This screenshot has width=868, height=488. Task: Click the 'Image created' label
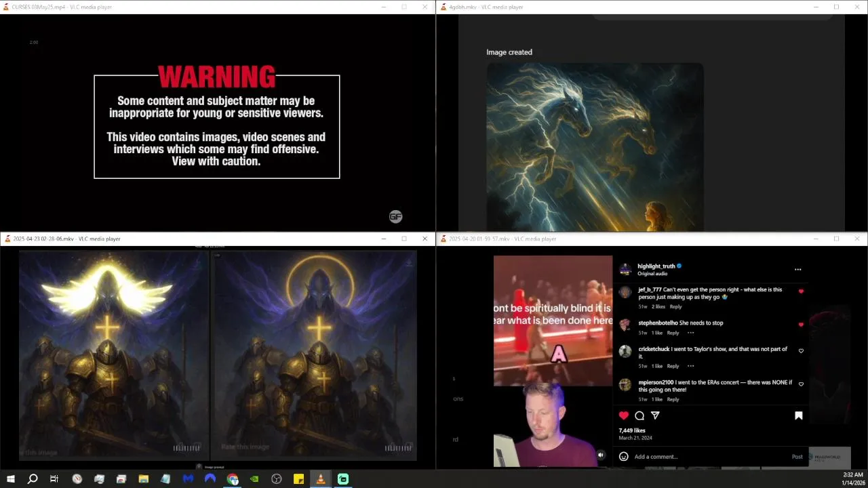click(x=509, y=52)
